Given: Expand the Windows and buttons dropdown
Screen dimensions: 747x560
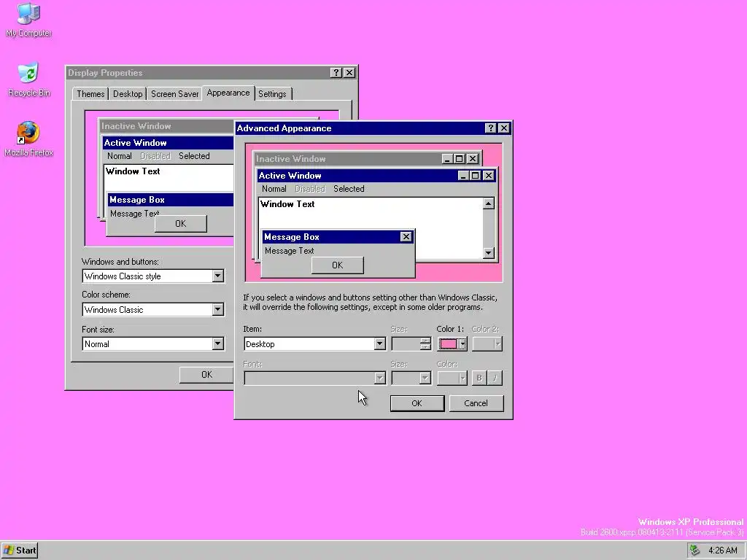Looking at the screenshot, I should 217,276.
